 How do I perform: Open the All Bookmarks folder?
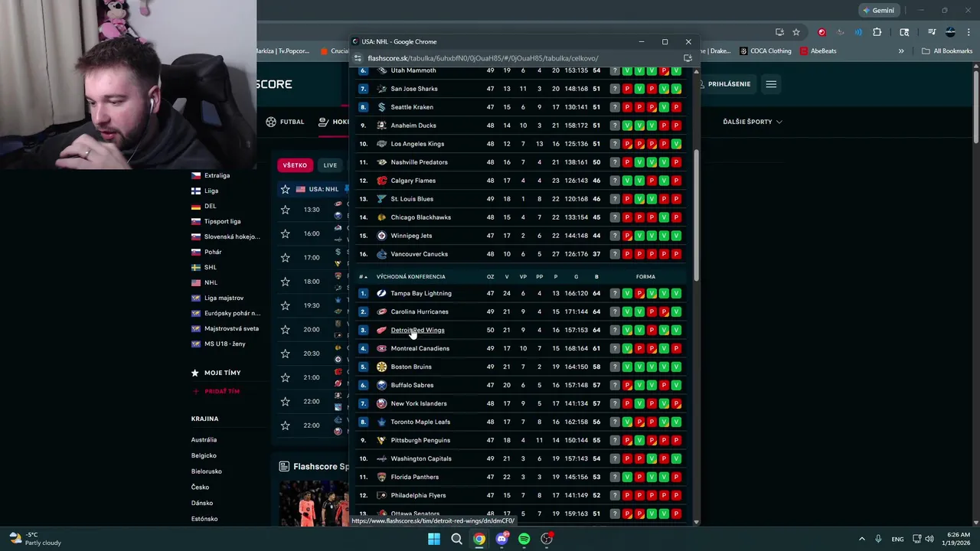pyautogui.click(x=947, y=51)
